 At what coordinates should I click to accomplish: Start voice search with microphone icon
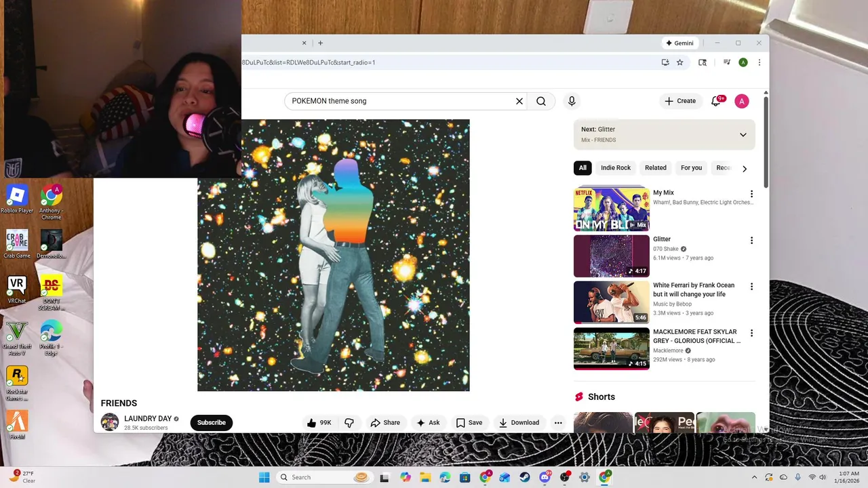tap(572, 101)
